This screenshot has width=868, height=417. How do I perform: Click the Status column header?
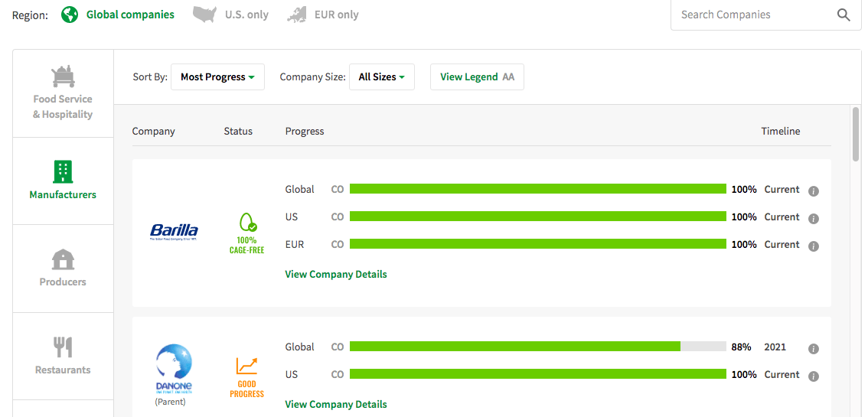coord(238,132)
